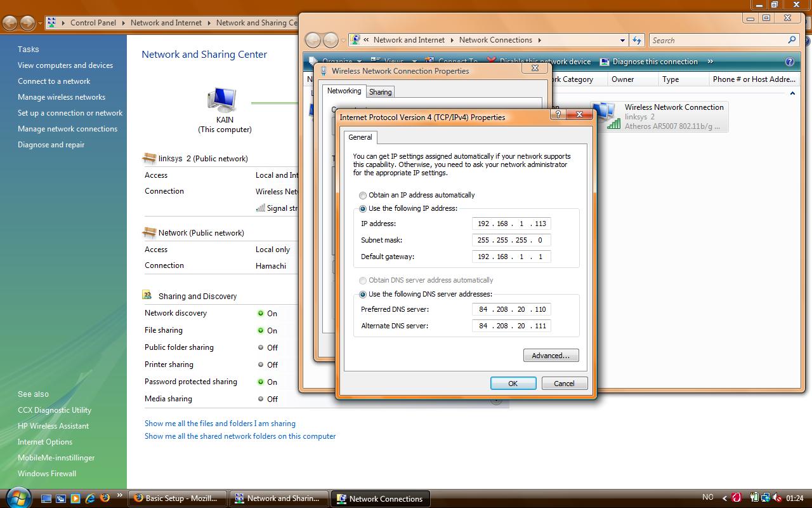Click the red antivirus tray icon
Viewport: 812px width, 508px height.
click(737, 498)
